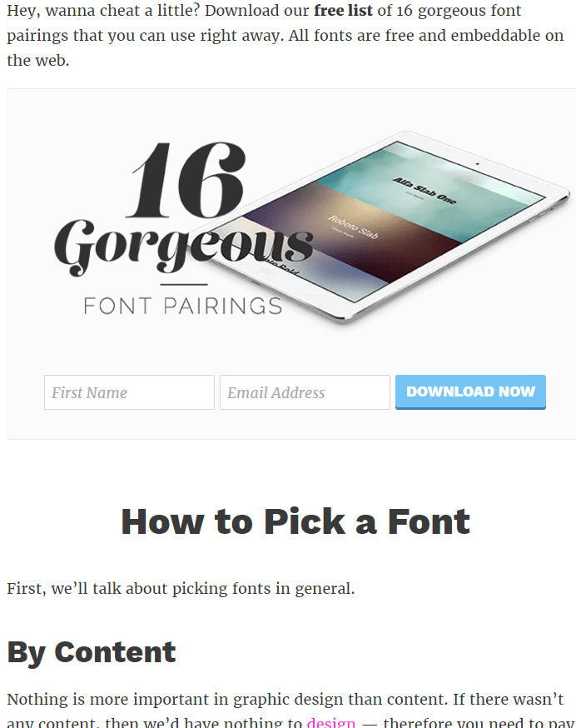Click the iPad front camera dot

(477, 163)
